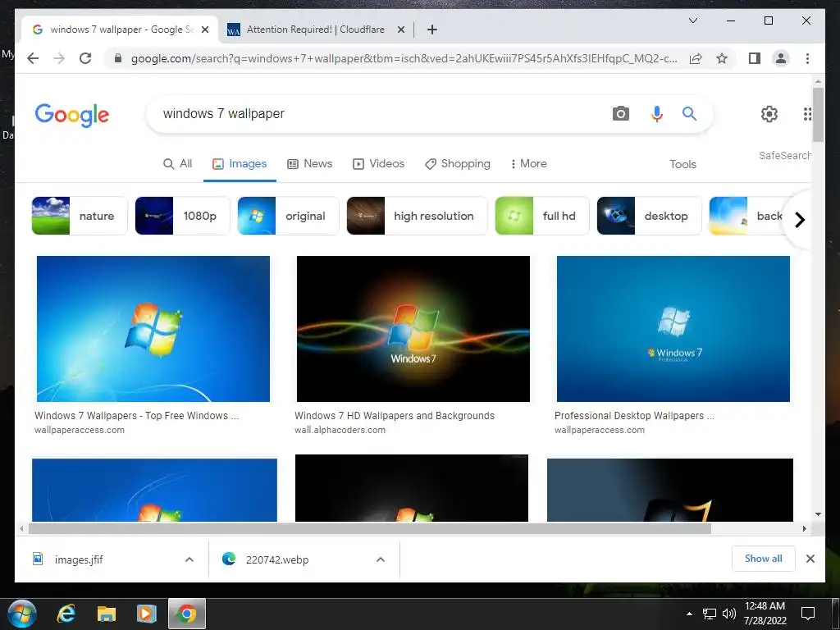Open the Chrome profile avatar
The height and width of the screenshot is (630, 840).
[x=781, y=58]
